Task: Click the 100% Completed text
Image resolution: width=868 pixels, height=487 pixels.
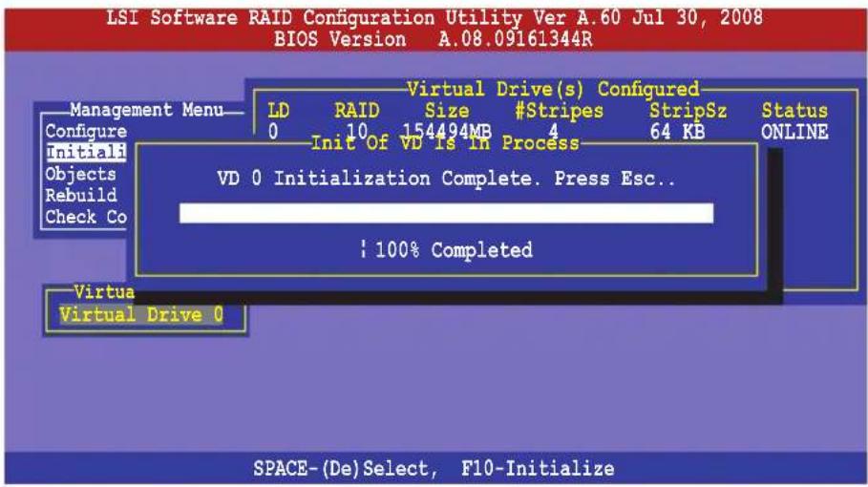Action: point(454,250)
